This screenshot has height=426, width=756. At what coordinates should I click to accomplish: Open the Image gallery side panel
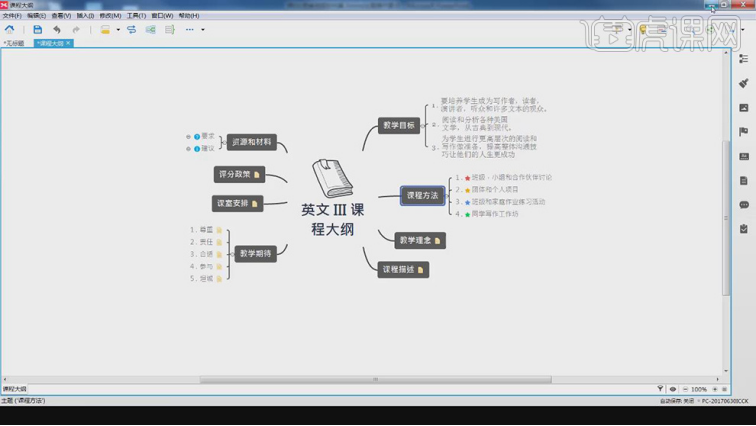(743, 107)
